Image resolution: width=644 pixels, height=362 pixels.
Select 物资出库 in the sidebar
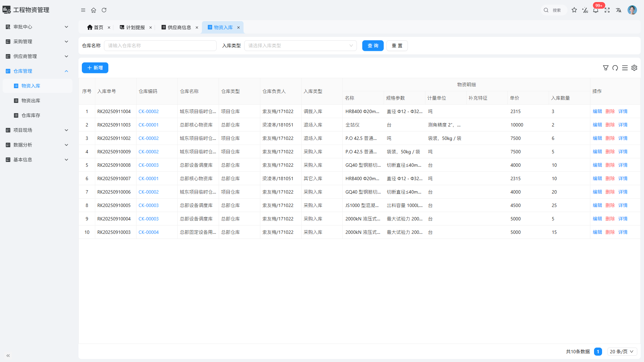pos(31,101)
